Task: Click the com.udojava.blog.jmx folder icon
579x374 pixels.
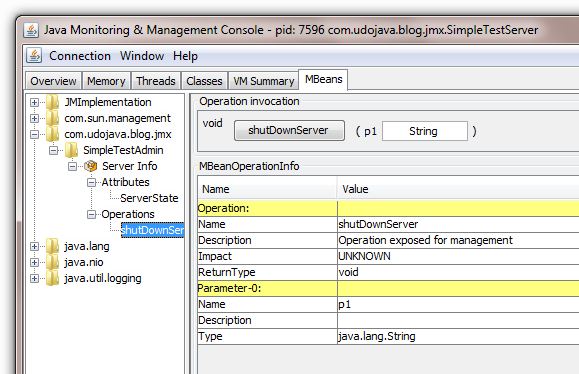Action: [52, 134]
